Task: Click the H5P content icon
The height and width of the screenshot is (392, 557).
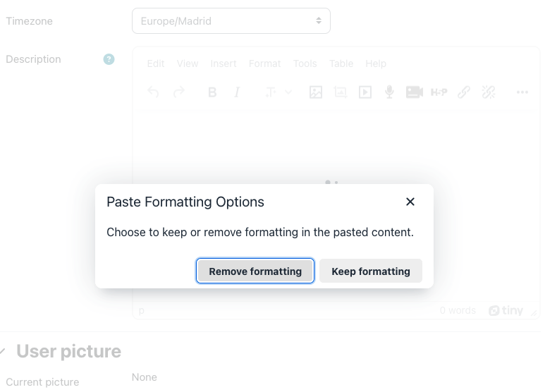Action: coord(439,92)
